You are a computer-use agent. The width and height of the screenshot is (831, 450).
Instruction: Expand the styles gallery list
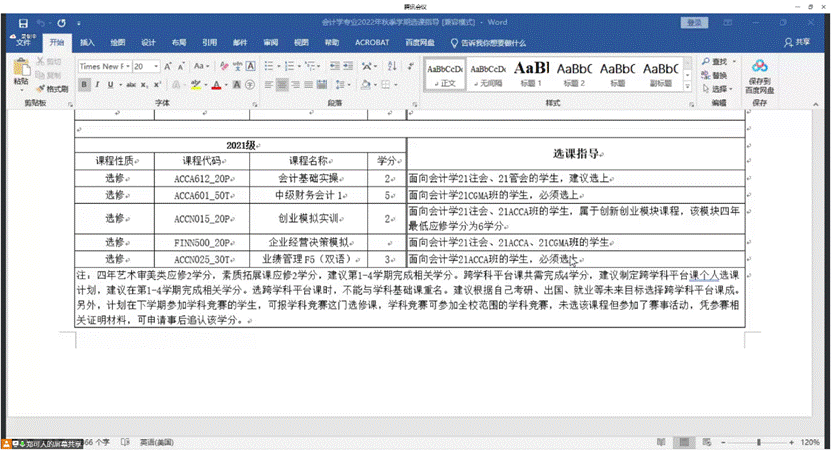click(x=689, y=86)
